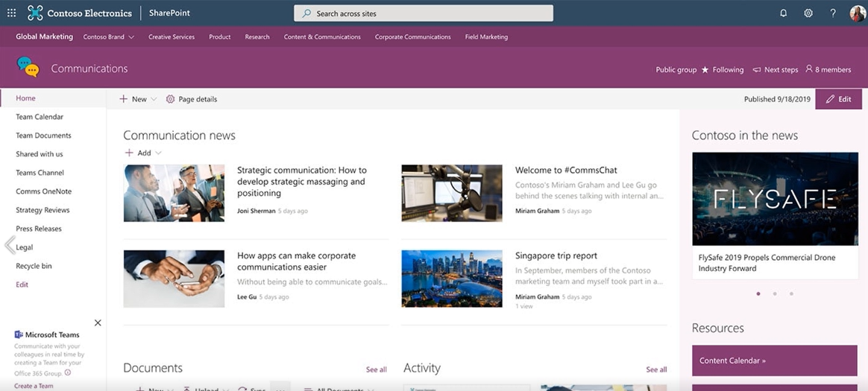The width and height of the screenshot is (868, 391).
Task: Click the meeting thumbnail for Strategic communication
Action: point(174,193)
